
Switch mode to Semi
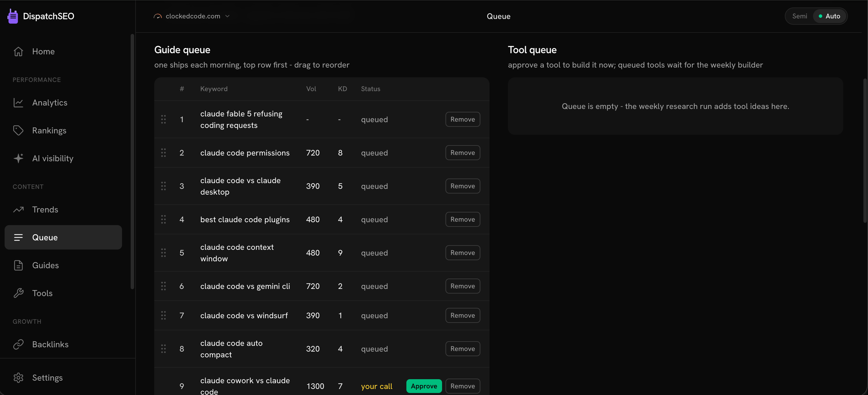point(799,16)
